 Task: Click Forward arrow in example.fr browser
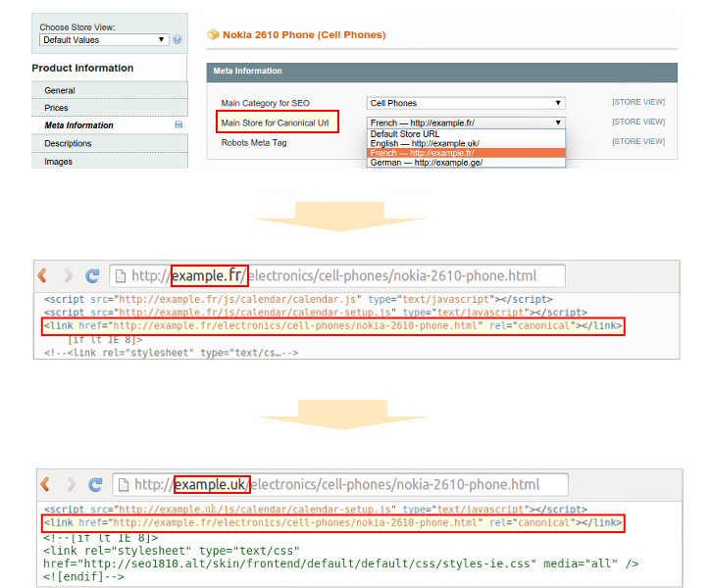[69, 275]
